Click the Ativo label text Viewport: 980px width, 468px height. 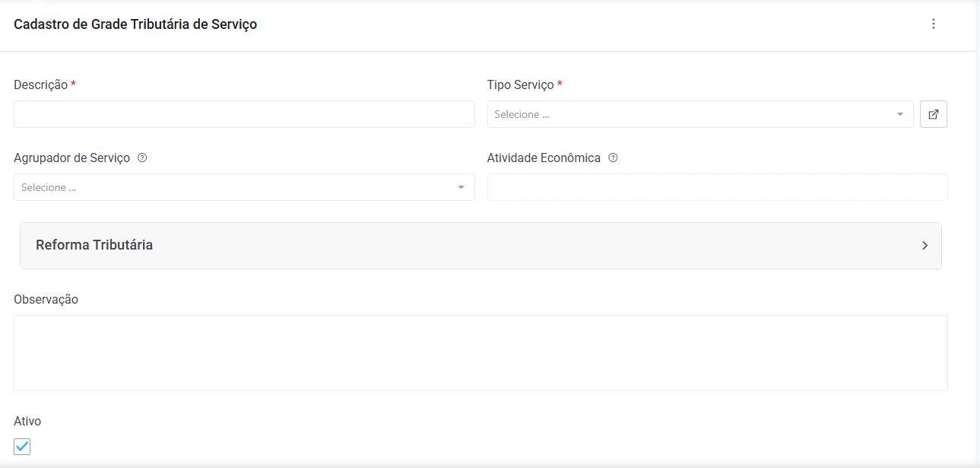[x=27, y=421]
